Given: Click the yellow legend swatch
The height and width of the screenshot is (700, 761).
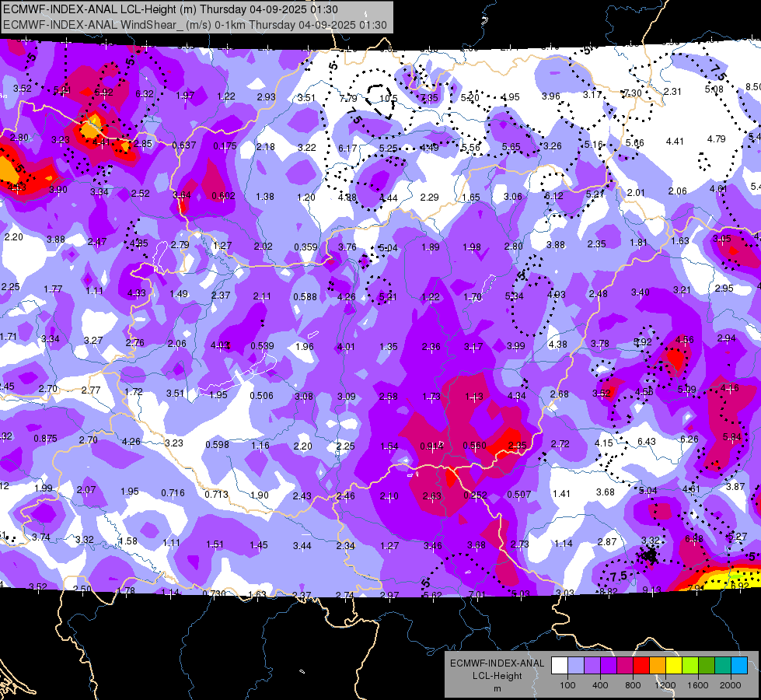Looking at the screenshot, I should (674, 666).
